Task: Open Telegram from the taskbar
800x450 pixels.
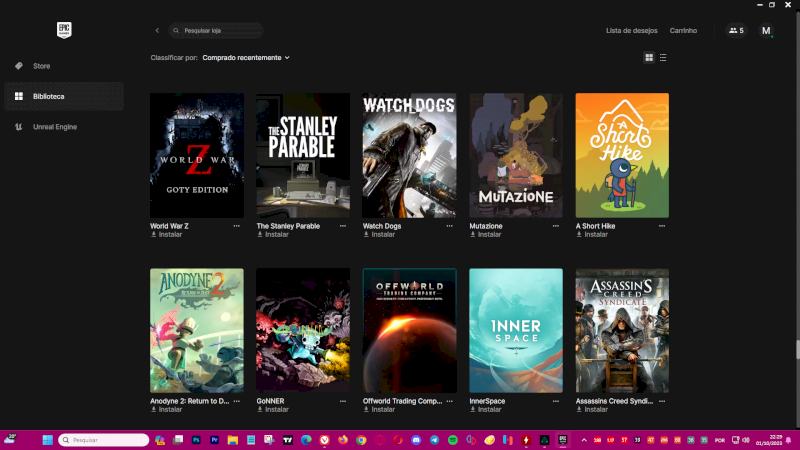Action: (434, 440)
